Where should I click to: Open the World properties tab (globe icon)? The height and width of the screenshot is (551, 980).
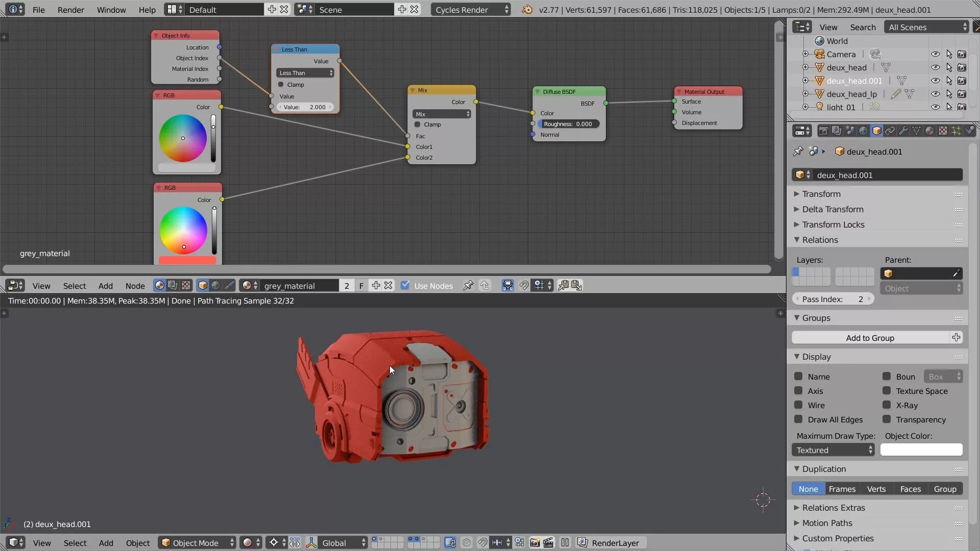(x=863, y=131)
